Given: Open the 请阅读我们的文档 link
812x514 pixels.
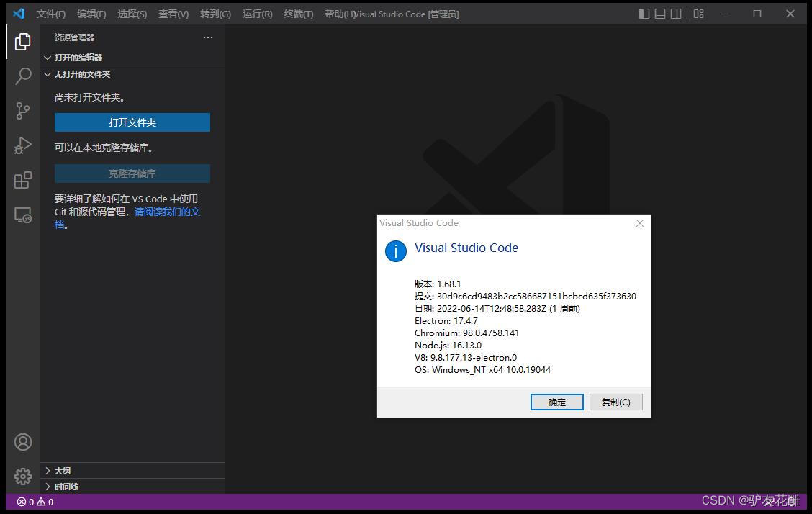Looking at the screenshot, I should (169, 211).
